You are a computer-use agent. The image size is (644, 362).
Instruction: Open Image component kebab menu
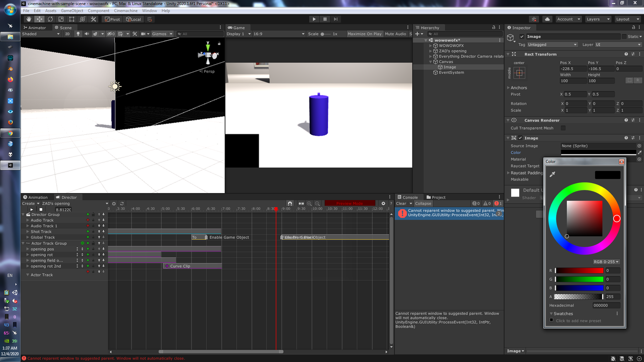coord(639,138)
